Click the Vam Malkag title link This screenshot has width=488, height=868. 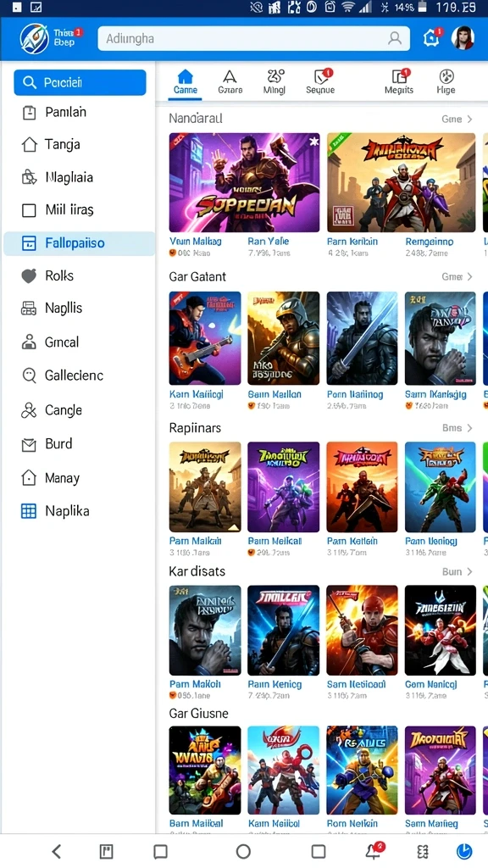pyautogui.click(x=196, y=242)
